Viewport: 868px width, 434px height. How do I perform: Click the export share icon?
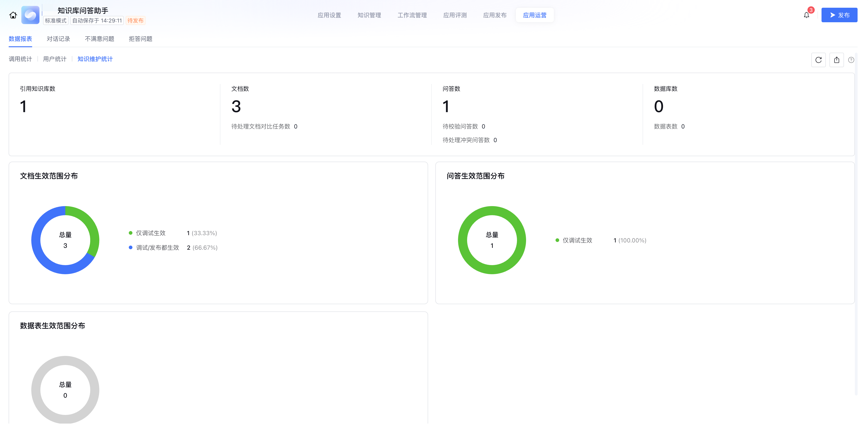coord(837,60)
